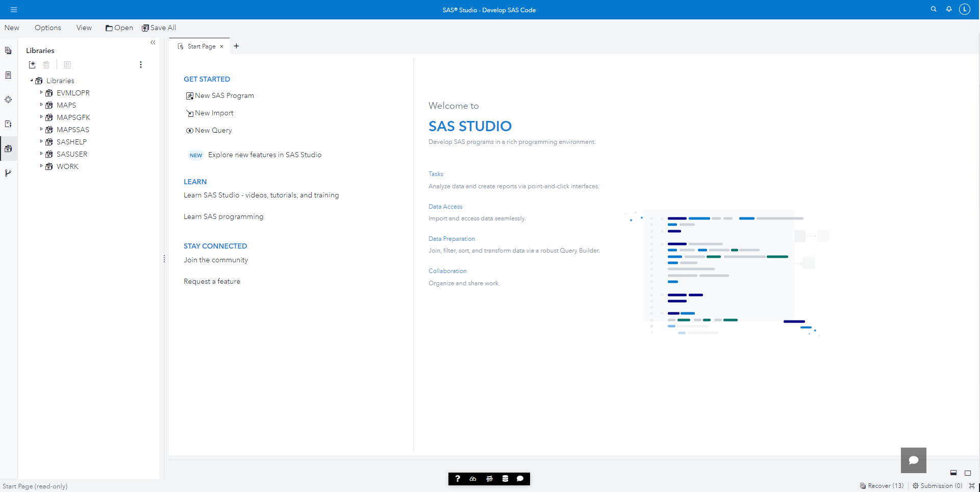This screenshot has height=492, width=980.
Task: Open the notifications bell
Action: point(949,9)
